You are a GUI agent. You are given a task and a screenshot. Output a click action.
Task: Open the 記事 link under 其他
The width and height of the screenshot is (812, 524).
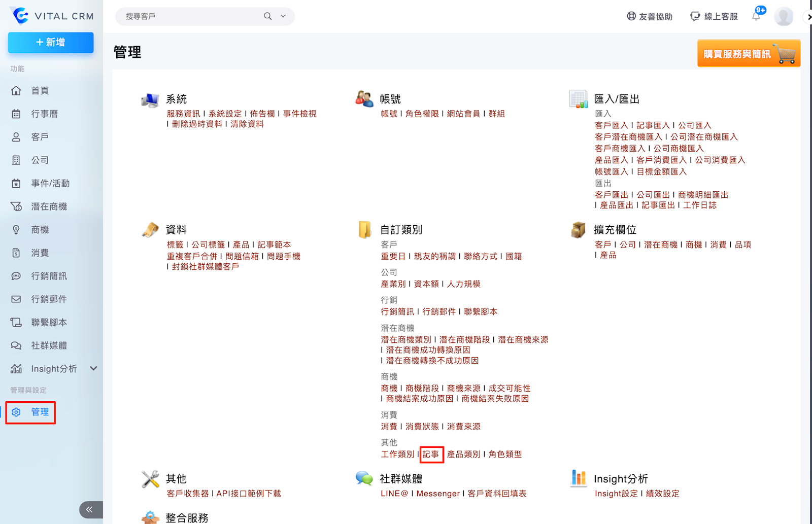tap(431, 455)
